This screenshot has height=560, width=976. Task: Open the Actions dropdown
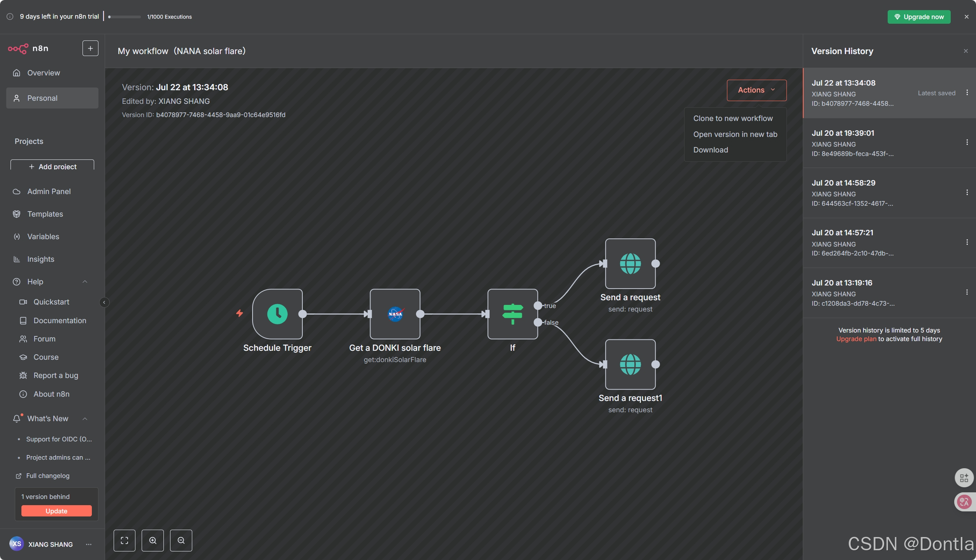tap(757, 90)
